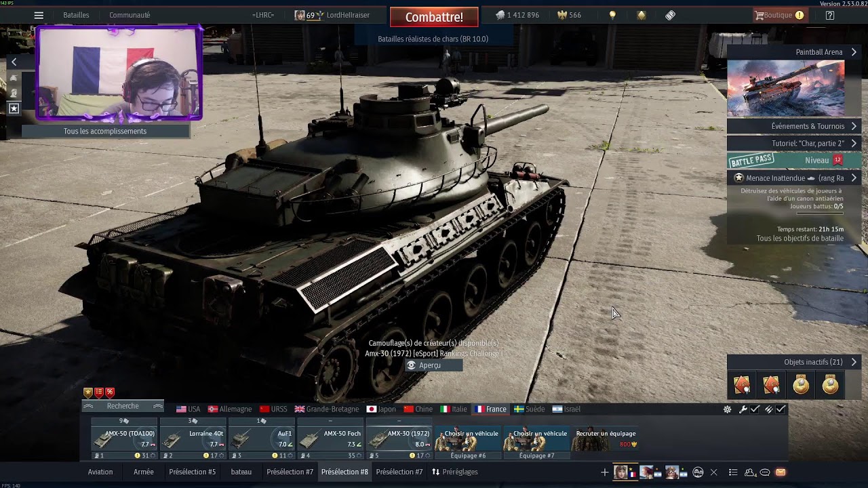Open the Batailles menu
The height and width of the screenshot is (488, 868).
(x=76, y=15)
